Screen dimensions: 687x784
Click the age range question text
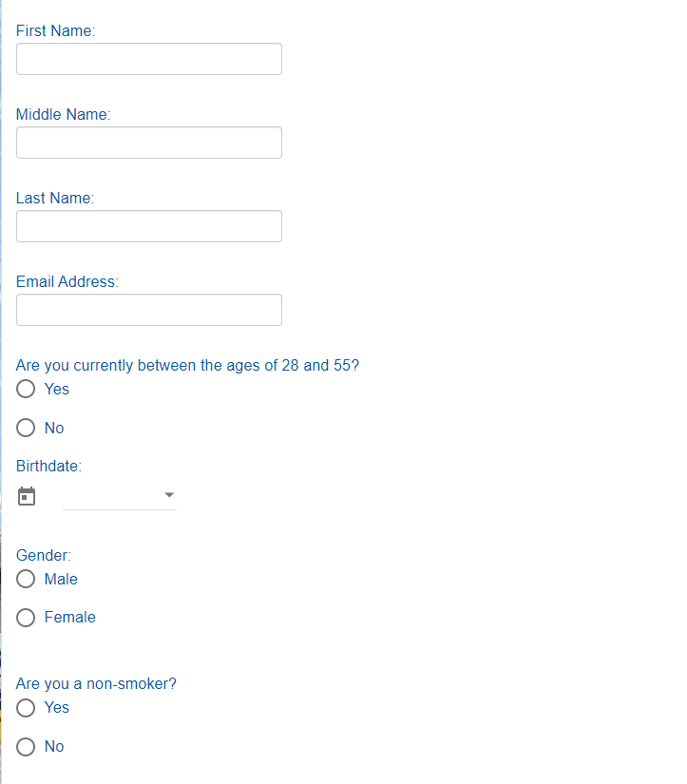187,365
